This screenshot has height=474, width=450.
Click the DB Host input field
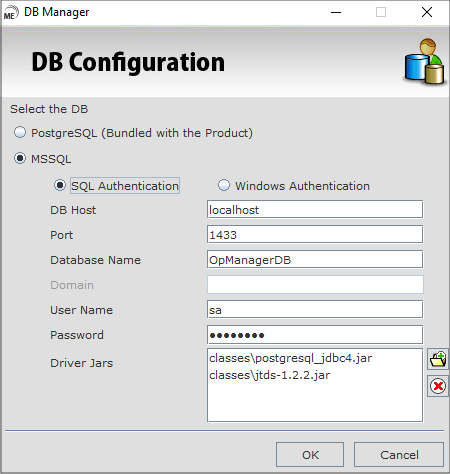(315, 209)
